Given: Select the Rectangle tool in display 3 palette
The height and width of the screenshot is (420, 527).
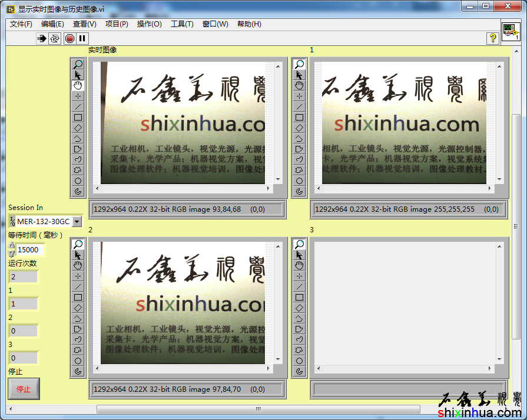Looking at the screenshot, I should (x=299, y=297).
